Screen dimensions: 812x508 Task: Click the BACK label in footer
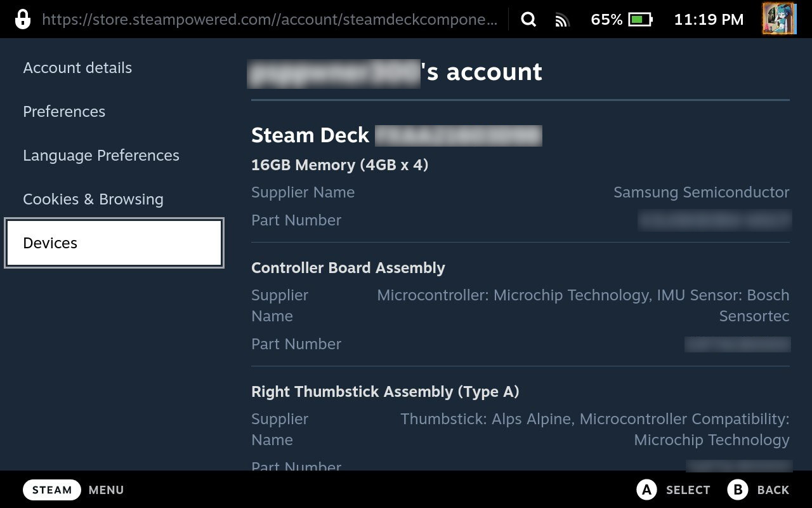(x=773, y=490)
